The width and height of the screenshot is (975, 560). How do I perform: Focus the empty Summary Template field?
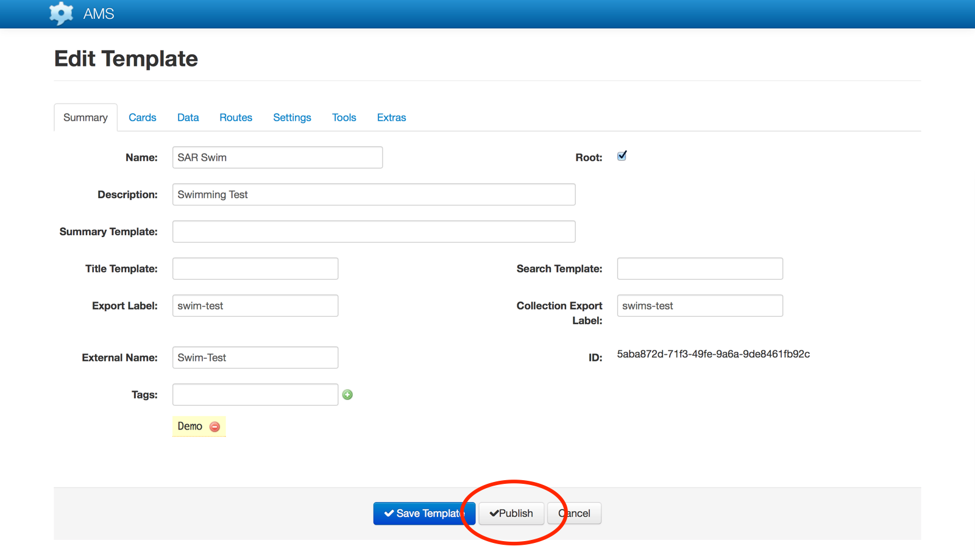(374, 232)
